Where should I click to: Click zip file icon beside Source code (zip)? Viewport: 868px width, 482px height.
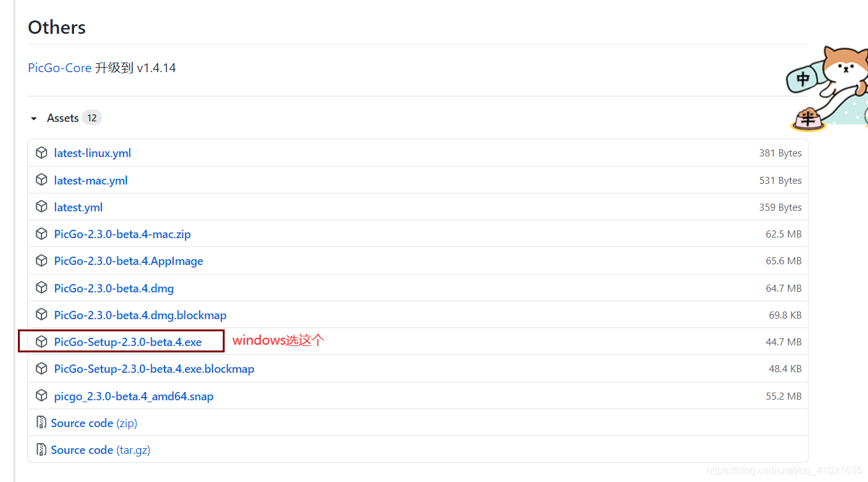[x=41, y=423]
